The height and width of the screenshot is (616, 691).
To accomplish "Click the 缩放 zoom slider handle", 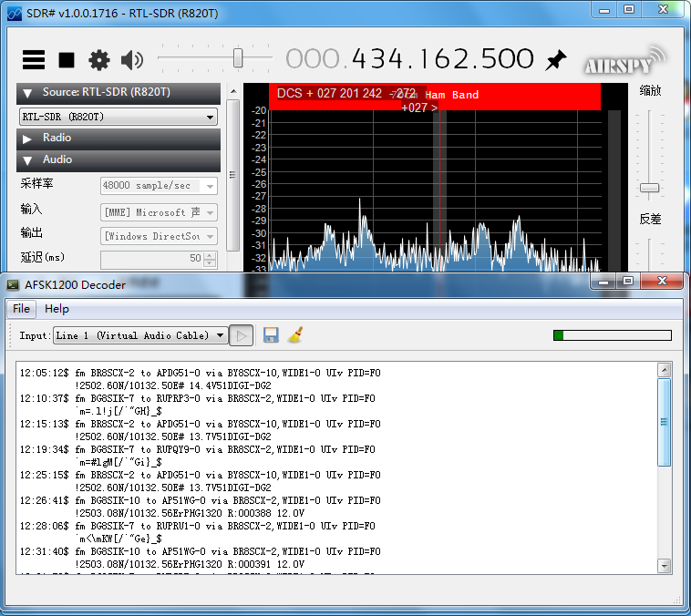I will 649,188.
